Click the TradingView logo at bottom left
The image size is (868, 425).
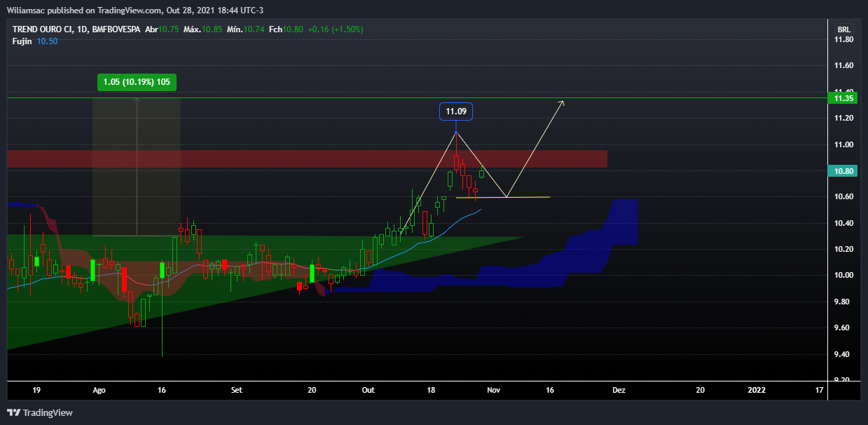40,412
